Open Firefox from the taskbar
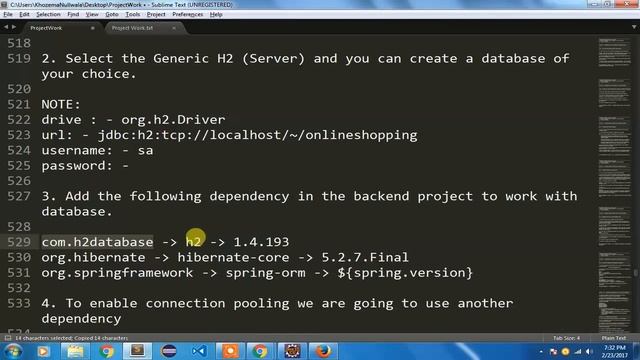Screen dimensions: 640x360 pyautogui.click(x=323, y=351)
